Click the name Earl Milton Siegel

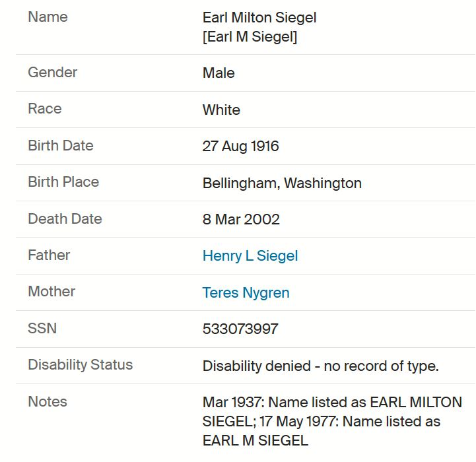(x=259, y=17)
